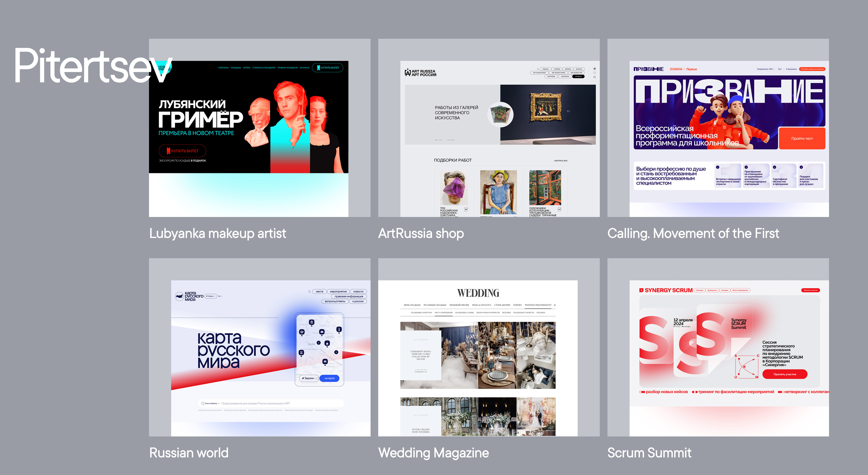
Task: Expand the Ru language dropdown
Action: tap(220, 296)
